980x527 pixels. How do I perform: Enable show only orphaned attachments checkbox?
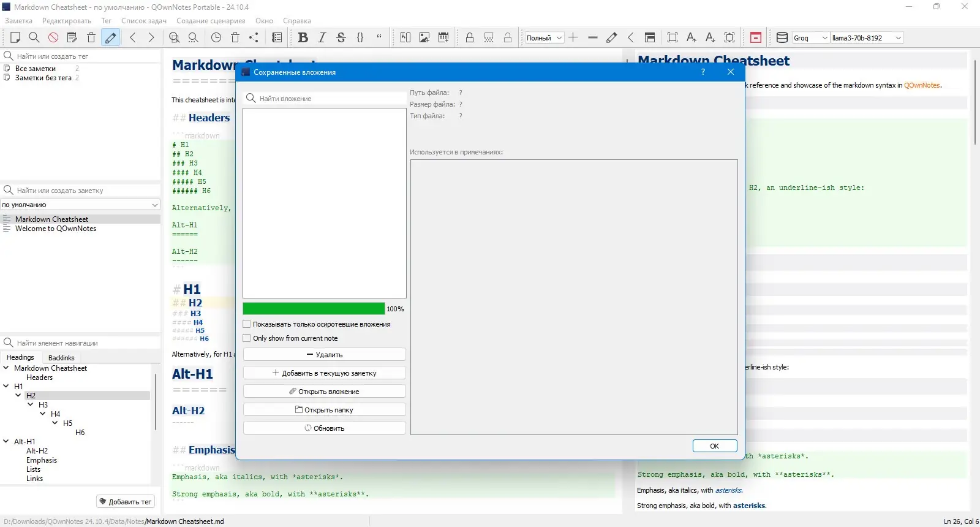247,324
